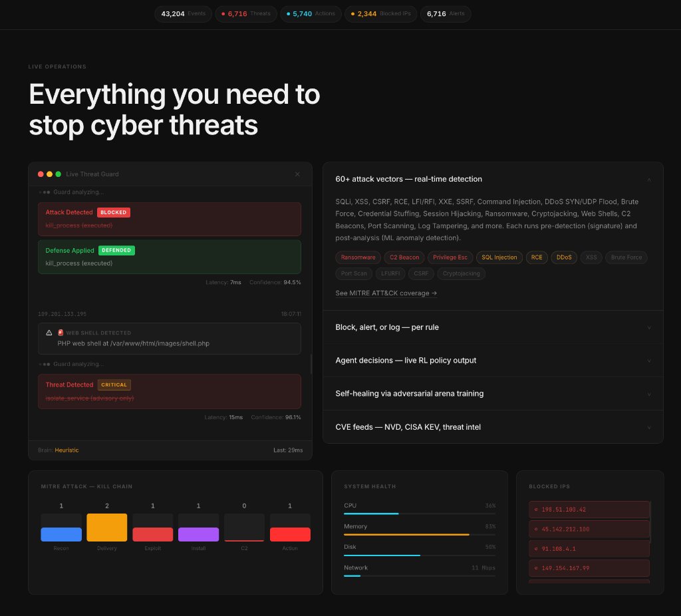Viewport: 681px width, 616px height.
Task: Select the Privilege Esc tag
Action: coord(450,257)
